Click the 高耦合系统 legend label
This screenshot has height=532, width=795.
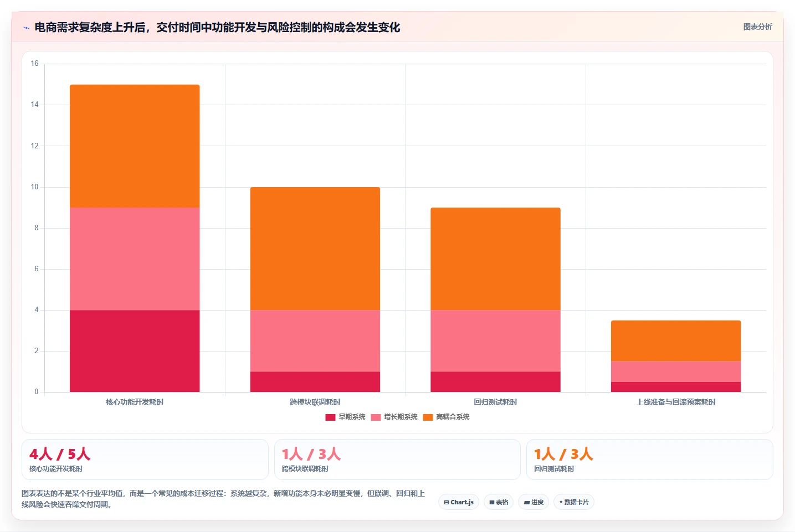[453, 417]
